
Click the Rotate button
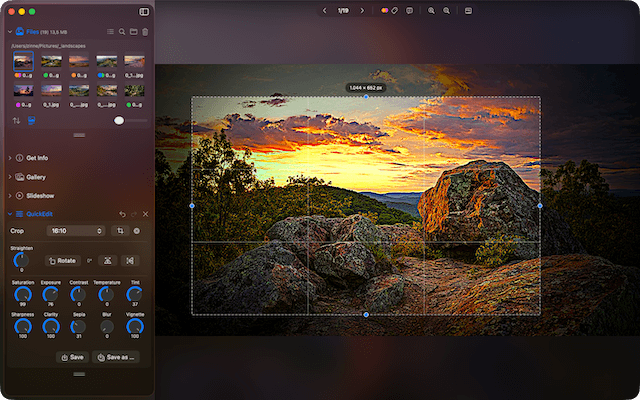click(x=62, y=260)
